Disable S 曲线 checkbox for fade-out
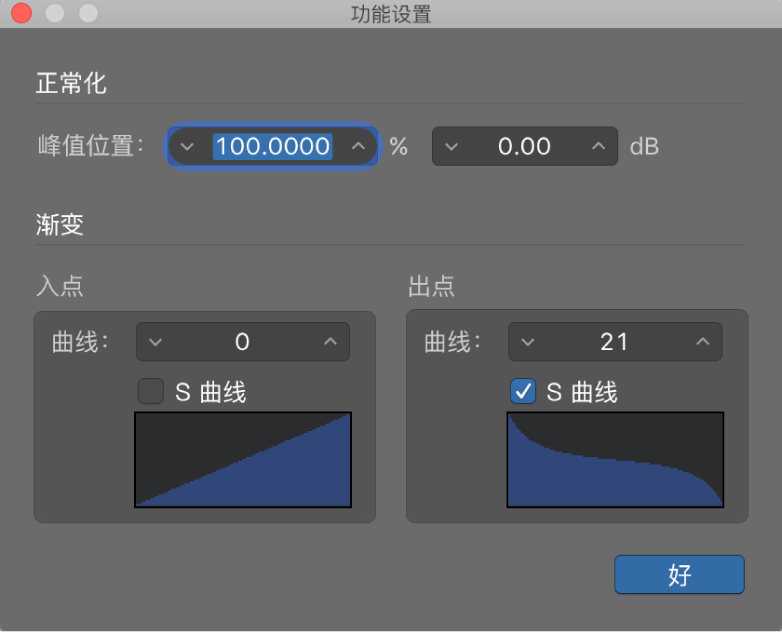This screenshot has width=782, height=633. click(523, 391)
